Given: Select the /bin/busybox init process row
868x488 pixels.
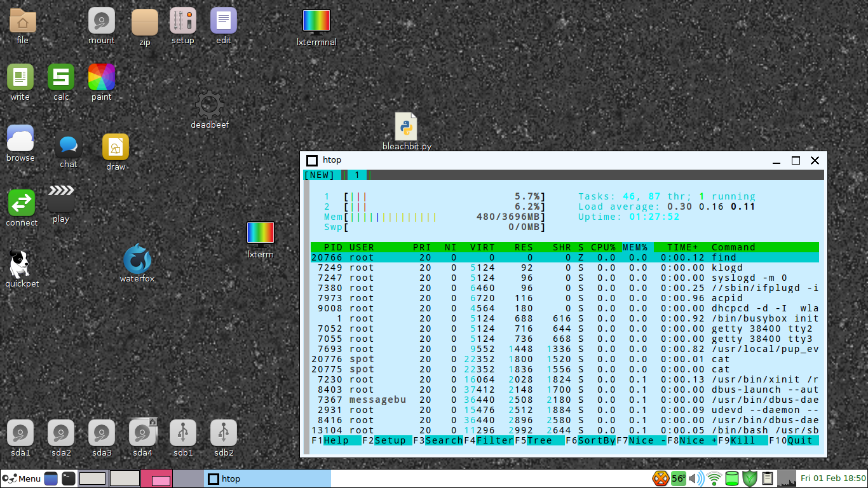Looking at the screenshot, I should pos(565,318).
